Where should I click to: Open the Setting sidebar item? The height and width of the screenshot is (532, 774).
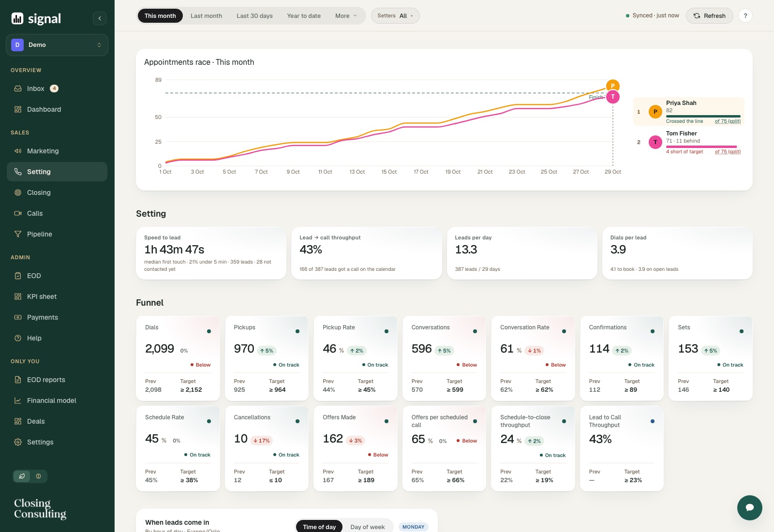point(57,172)
